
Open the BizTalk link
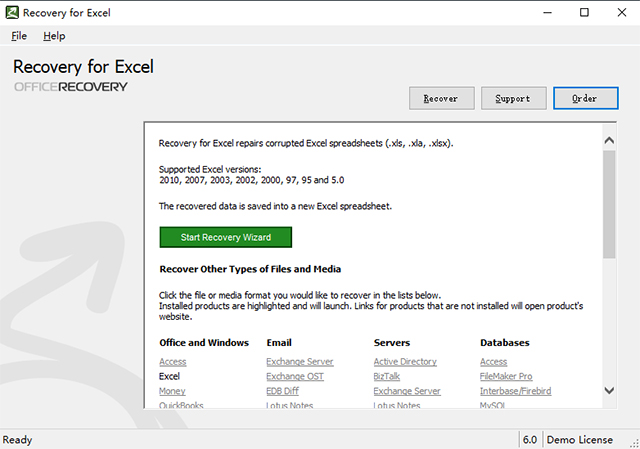click(387, 376)
